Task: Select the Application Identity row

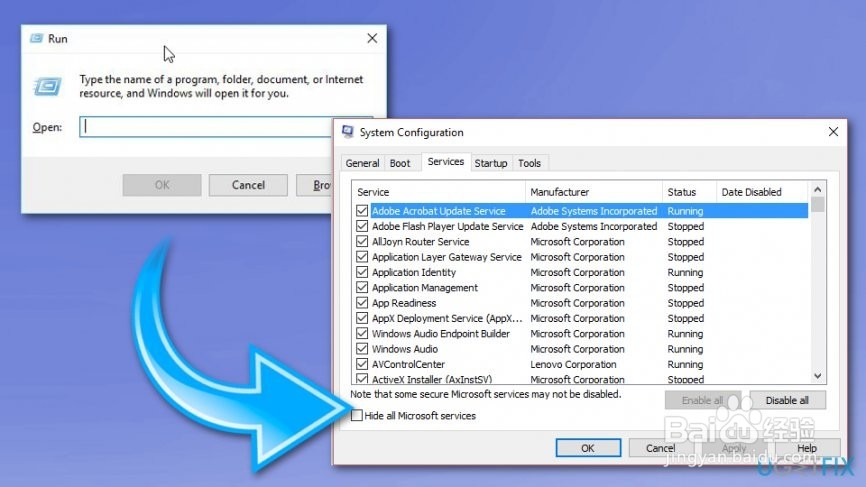Action: (582, 272)
